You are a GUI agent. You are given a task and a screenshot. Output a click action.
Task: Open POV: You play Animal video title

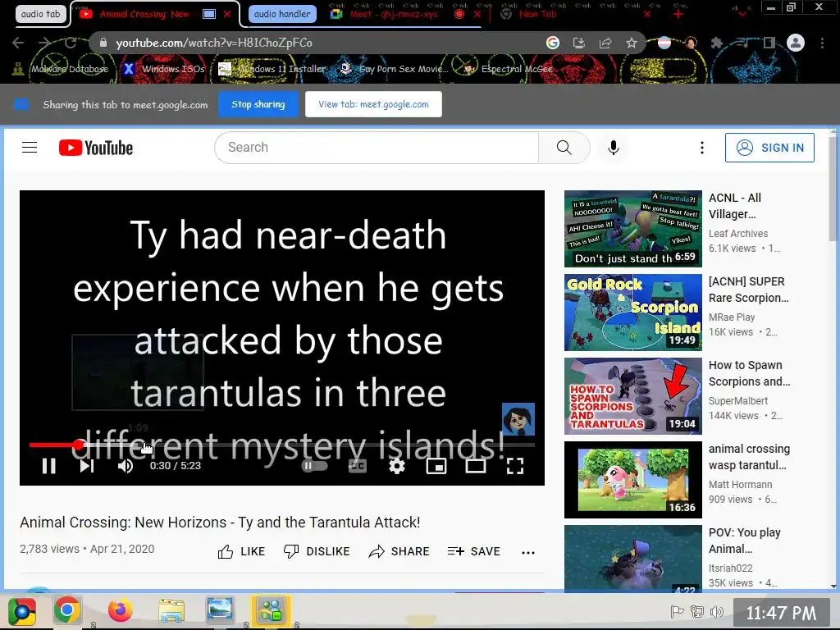[x=744, y=541]
